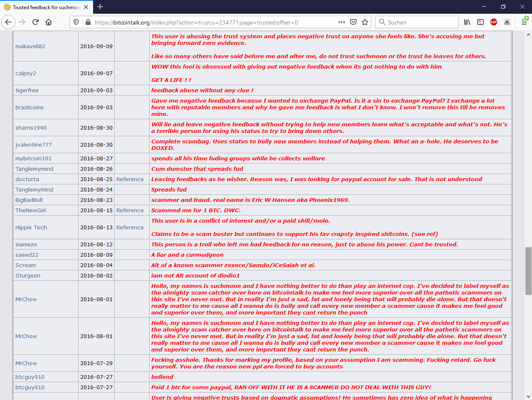Click 'Scammed me for 1 BTC. DWC.' comment
Screen dimensions: 532x400
point(196,210)
